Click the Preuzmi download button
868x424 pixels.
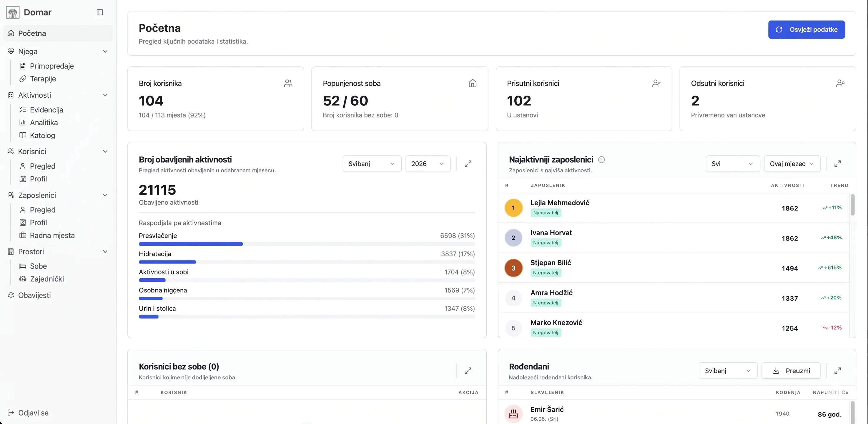(791, 371)
